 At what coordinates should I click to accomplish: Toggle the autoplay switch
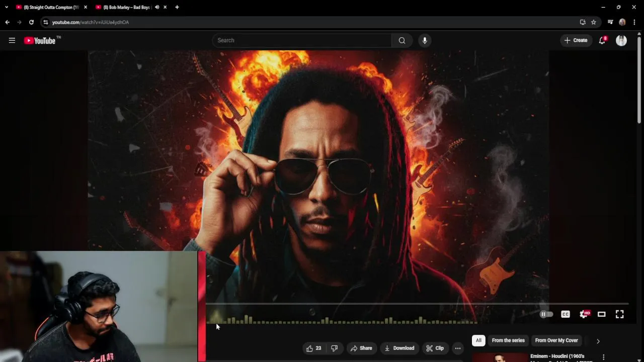546,314
